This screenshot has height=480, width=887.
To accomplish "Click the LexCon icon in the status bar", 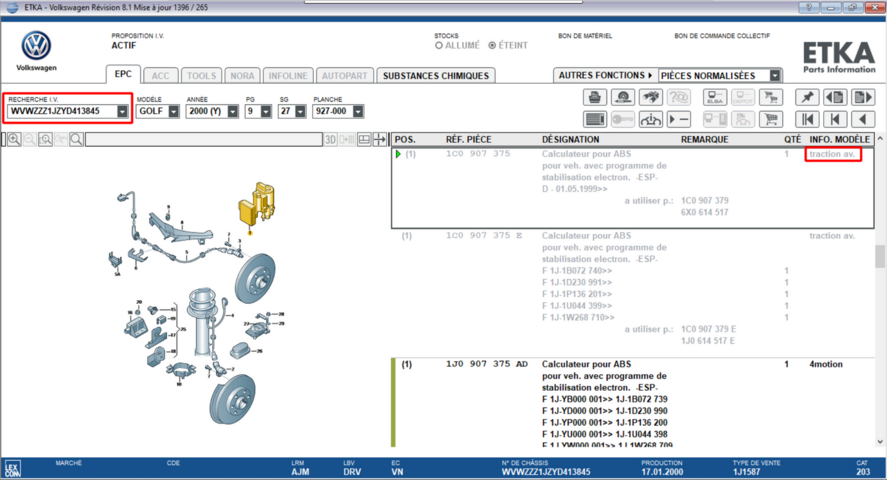I will pos(12,468).
